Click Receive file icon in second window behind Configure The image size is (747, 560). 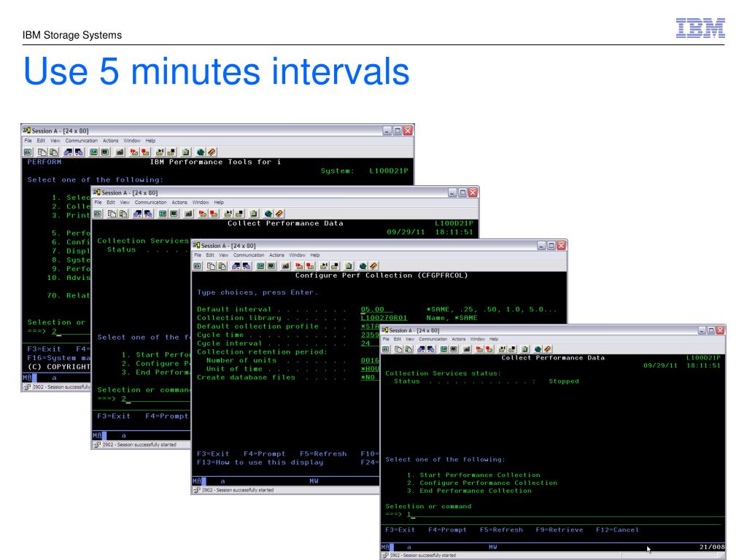pos(148,214)
